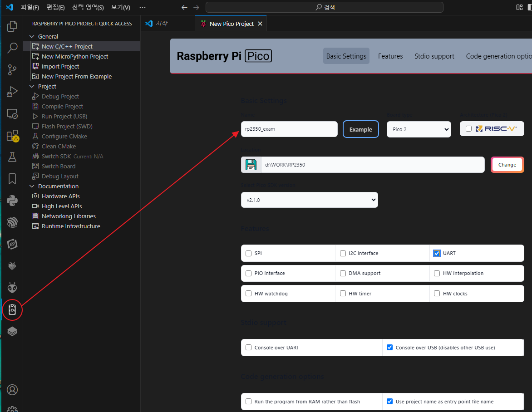The image size is (532, 412).
Task: Open the title bar overflow ellipsis menu
Action: (143, 7)
